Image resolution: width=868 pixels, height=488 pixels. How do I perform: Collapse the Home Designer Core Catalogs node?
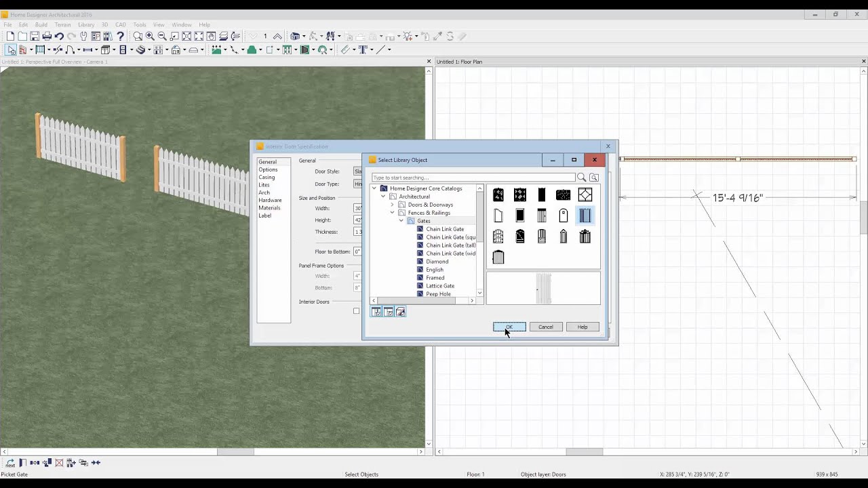click(x=374, y=188)
